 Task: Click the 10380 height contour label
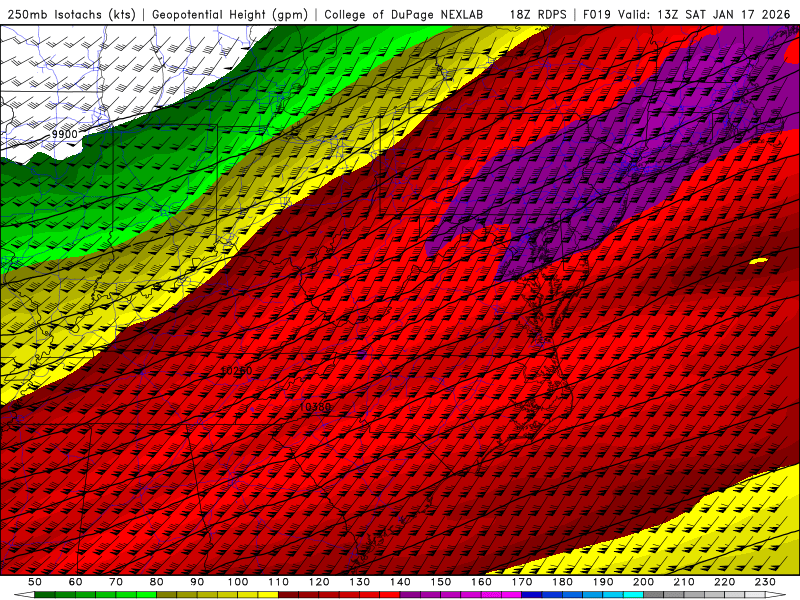[x=315, y=407]
